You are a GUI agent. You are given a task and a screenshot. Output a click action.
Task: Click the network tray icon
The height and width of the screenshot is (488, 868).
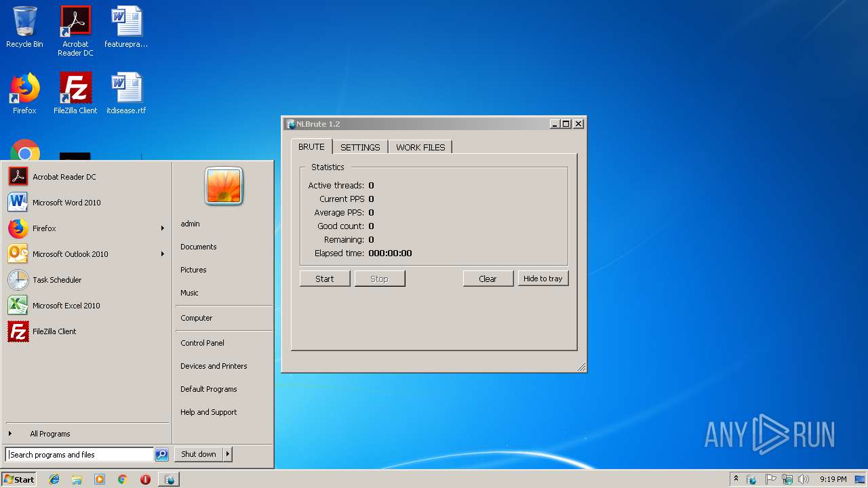point(787,479)
